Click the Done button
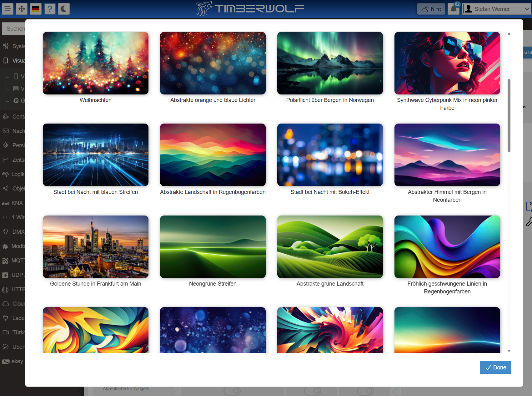The image size is (532, 396). point(495,368)
